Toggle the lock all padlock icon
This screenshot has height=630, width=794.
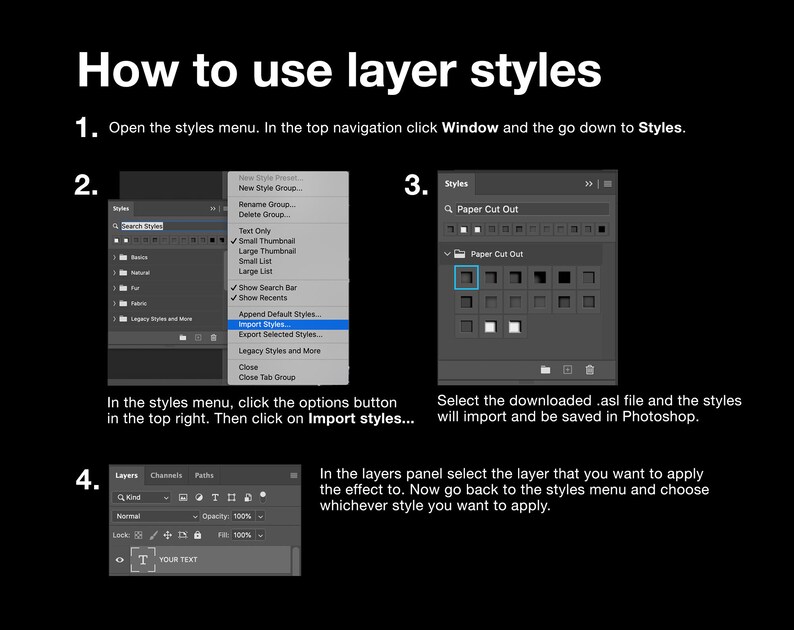(197, 535)
